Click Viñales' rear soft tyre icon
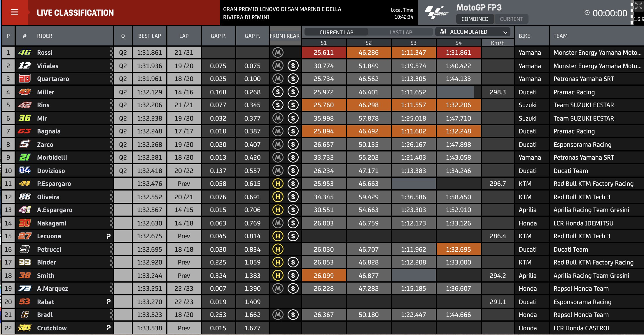Screen dimensions: 644x335 pyautogui.click(x=293, y=66)
